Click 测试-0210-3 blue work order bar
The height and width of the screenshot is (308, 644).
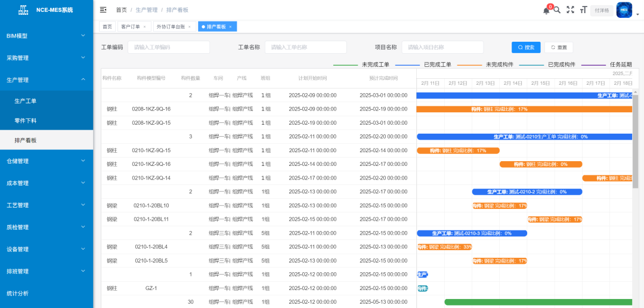pos(472,233)
